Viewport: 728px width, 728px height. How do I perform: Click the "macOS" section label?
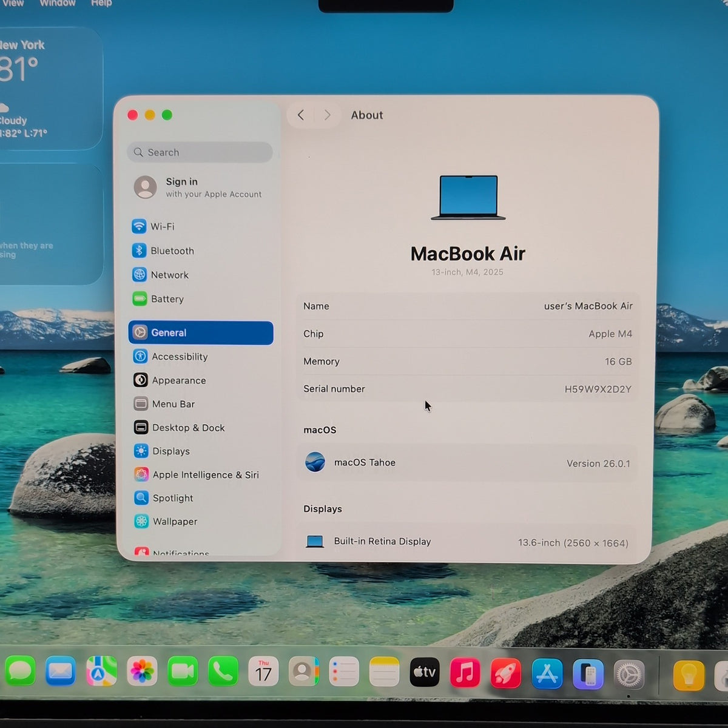320,430
